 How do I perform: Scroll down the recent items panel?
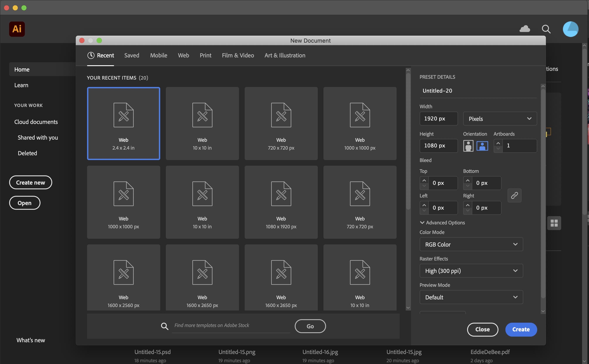coord(407,307)
